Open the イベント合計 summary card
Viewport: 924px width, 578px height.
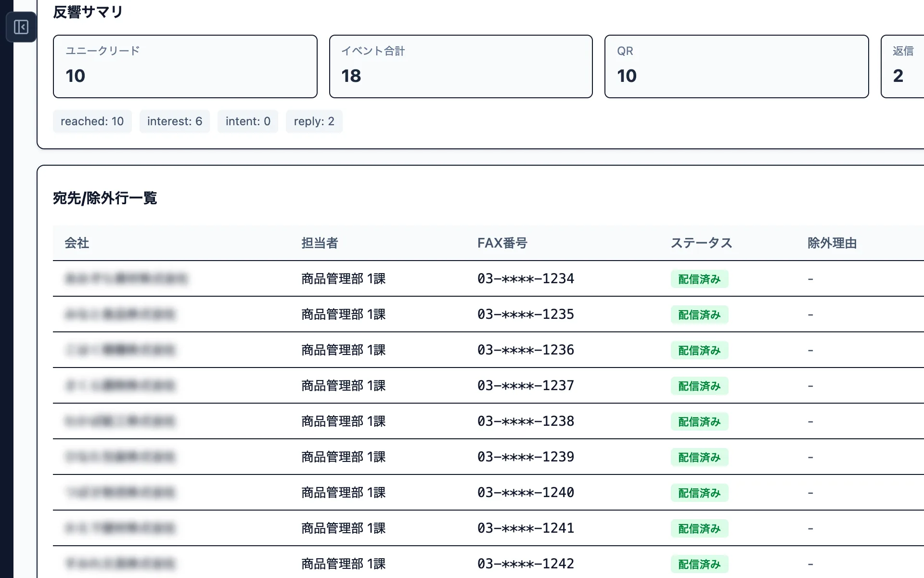tap(461, 66)
